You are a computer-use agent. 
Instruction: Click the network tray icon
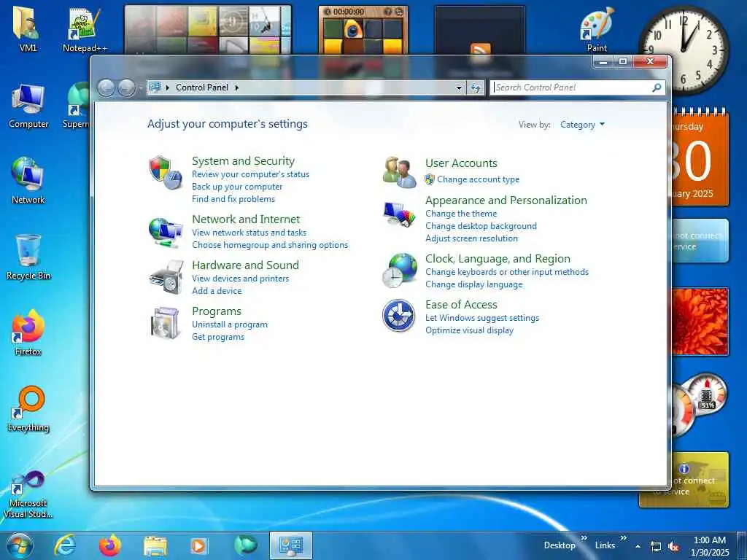[656, 547]
